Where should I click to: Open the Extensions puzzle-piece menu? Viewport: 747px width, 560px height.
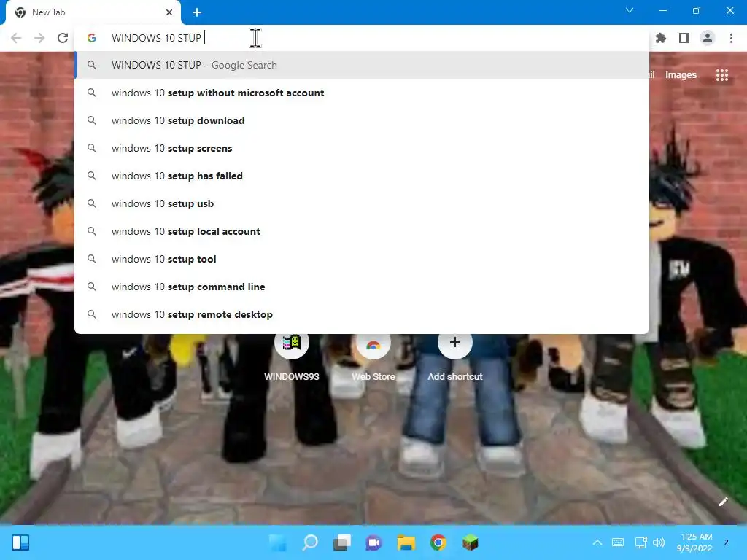click(x=661, y=38)
